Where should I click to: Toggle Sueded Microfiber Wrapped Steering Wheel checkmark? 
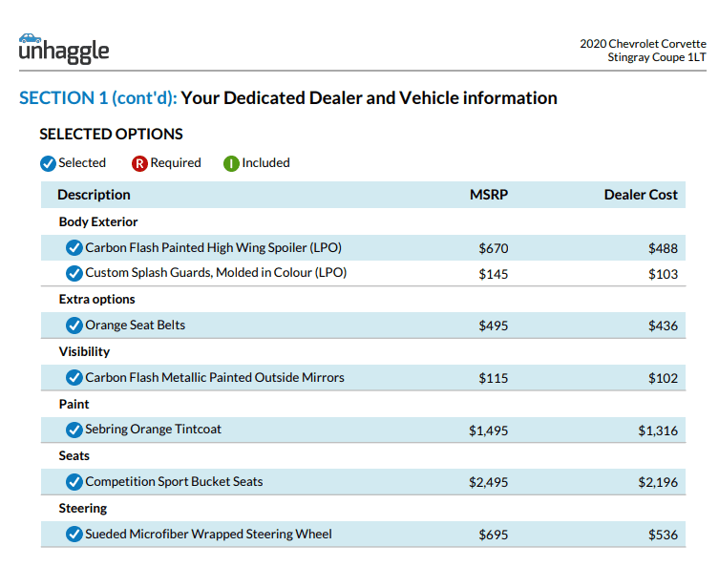coord(74,535)
